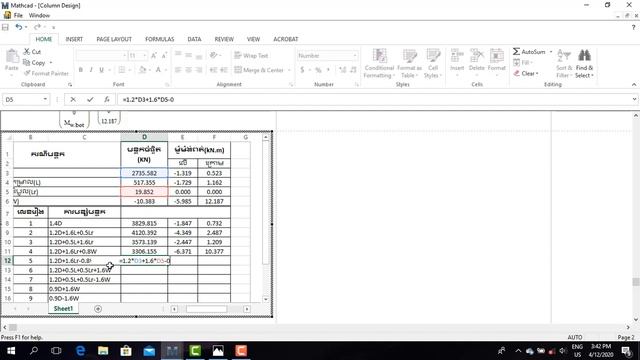Open the Conditional Formatting menu
640x360 pixels.
[x=379, y=63]
